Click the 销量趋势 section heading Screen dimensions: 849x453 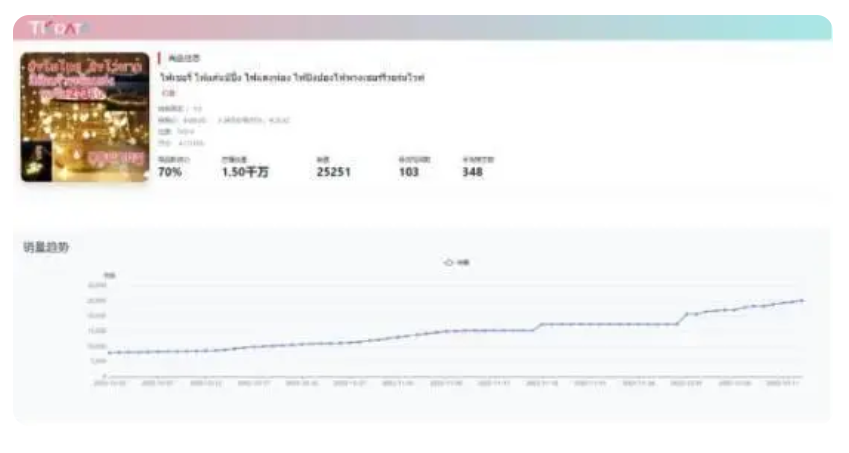[x=46, y=247]
